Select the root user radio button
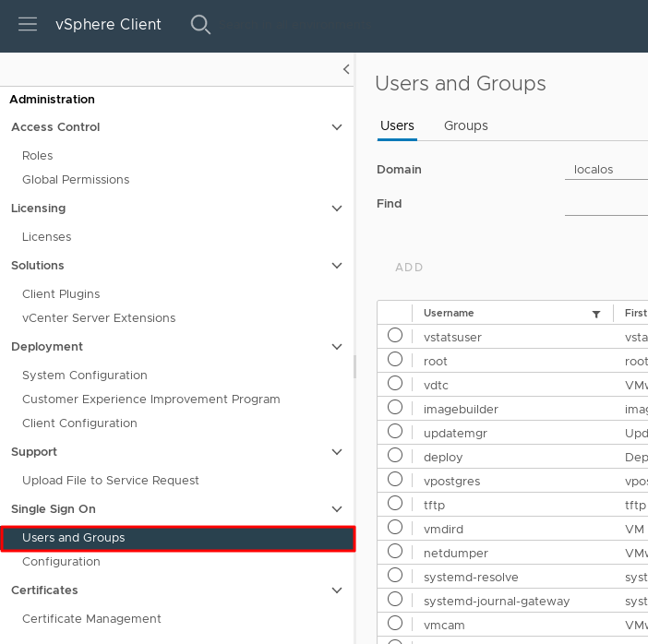 click(395, 360)
